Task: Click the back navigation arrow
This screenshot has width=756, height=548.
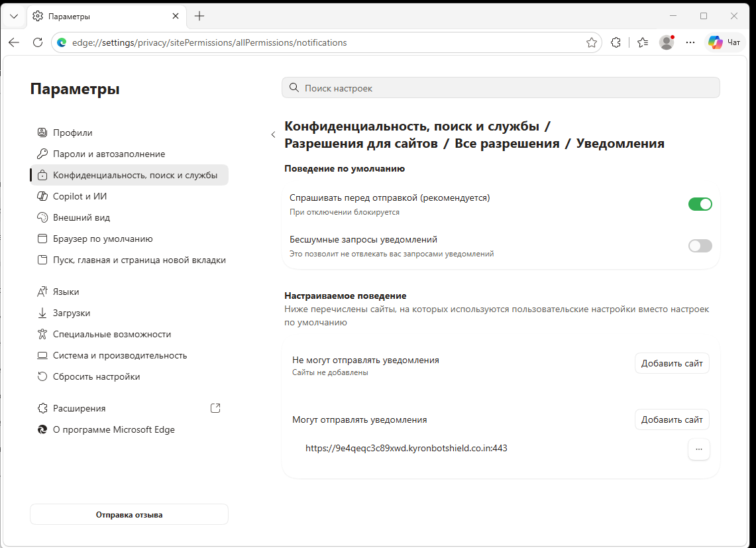Action: pos(14,42)
